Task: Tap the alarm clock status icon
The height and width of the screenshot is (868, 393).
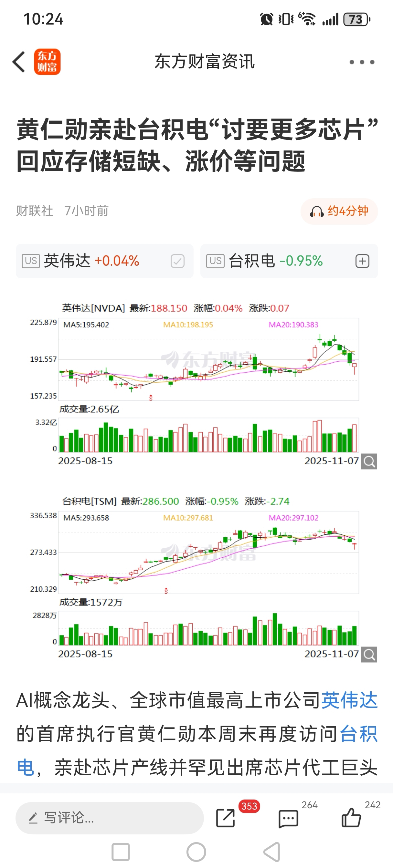Action: tap(267, 19)
